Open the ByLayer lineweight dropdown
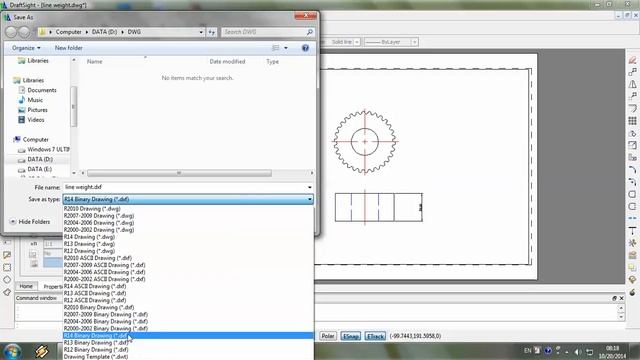 tap(414, 42)
